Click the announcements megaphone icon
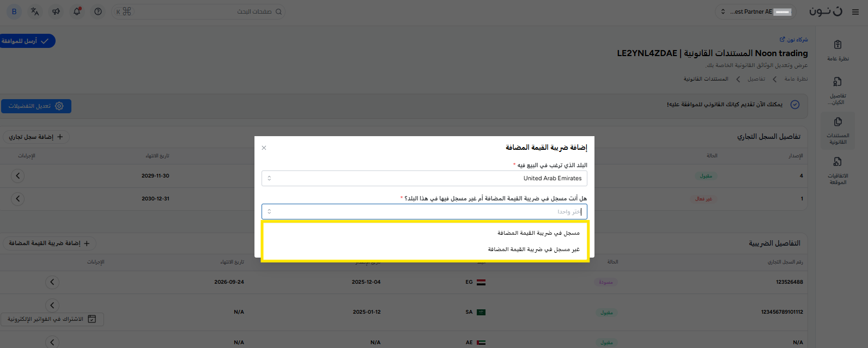The width and height of the screenshot is (868, 348). coord(56,11)
